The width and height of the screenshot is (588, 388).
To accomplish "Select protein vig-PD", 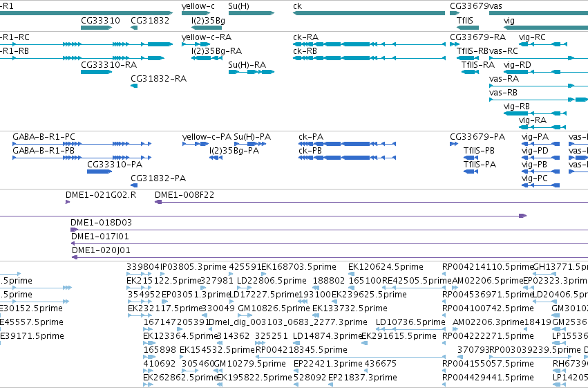I will point(535,151).
